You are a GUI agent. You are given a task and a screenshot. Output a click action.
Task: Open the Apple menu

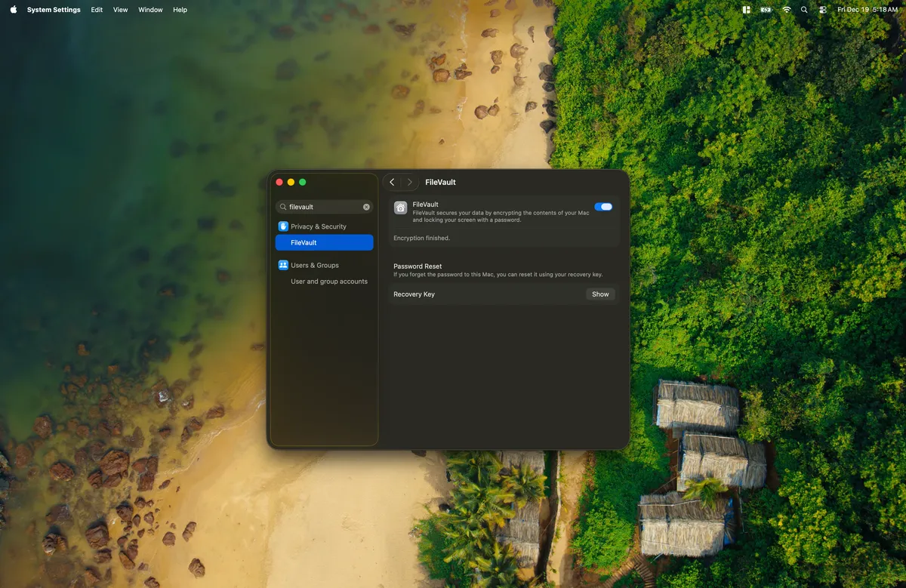13,10
